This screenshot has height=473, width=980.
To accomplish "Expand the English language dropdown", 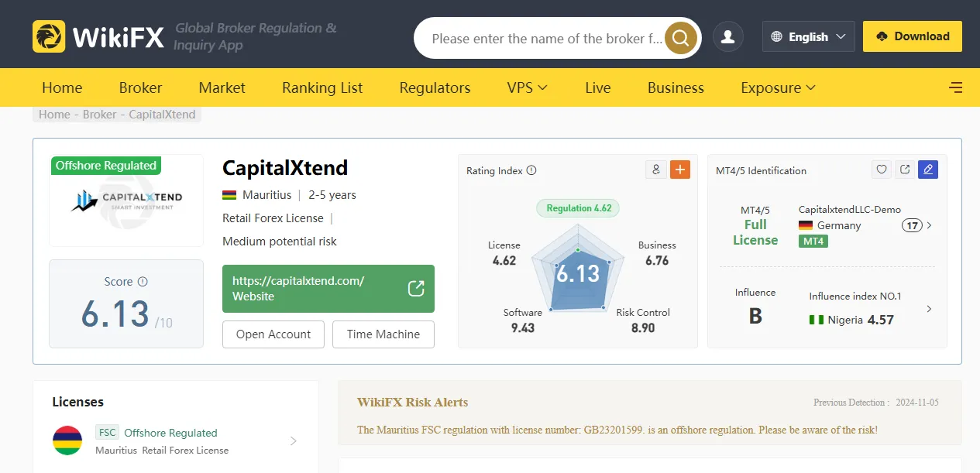I will point(808,36).
